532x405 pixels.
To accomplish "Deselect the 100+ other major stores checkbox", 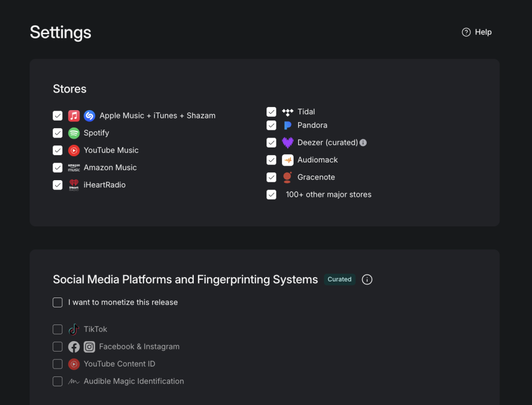I will tap(271, 195).
